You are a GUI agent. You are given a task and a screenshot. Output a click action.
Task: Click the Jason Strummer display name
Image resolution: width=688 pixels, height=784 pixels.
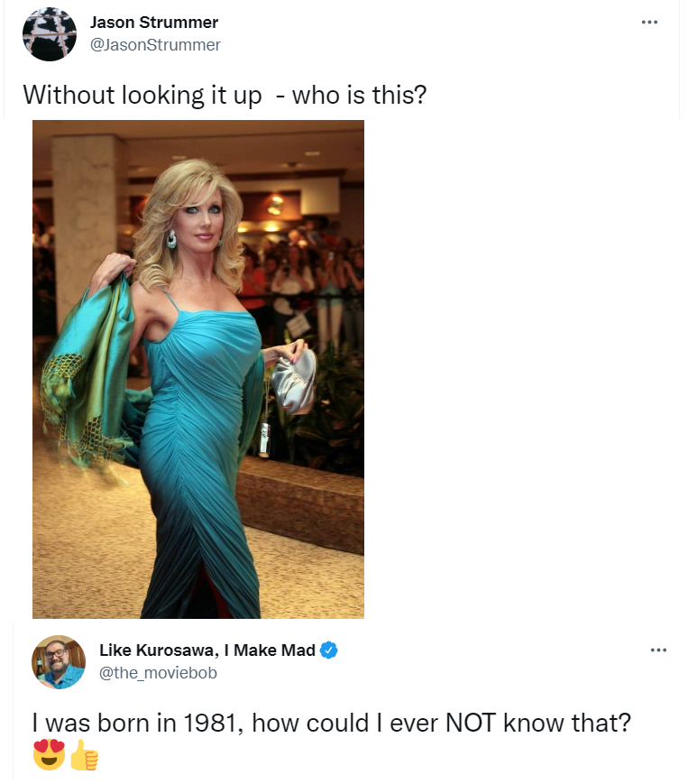point(154,23)
